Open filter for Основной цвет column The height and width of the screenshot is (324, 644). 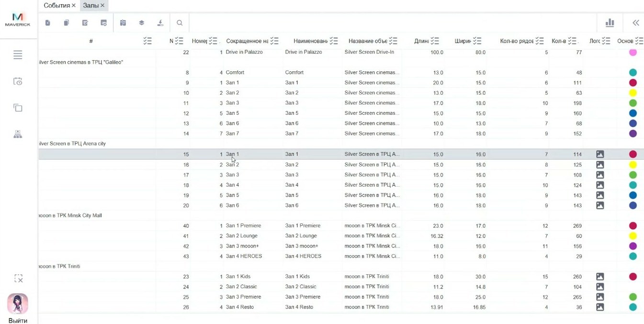tap(639, 41)
